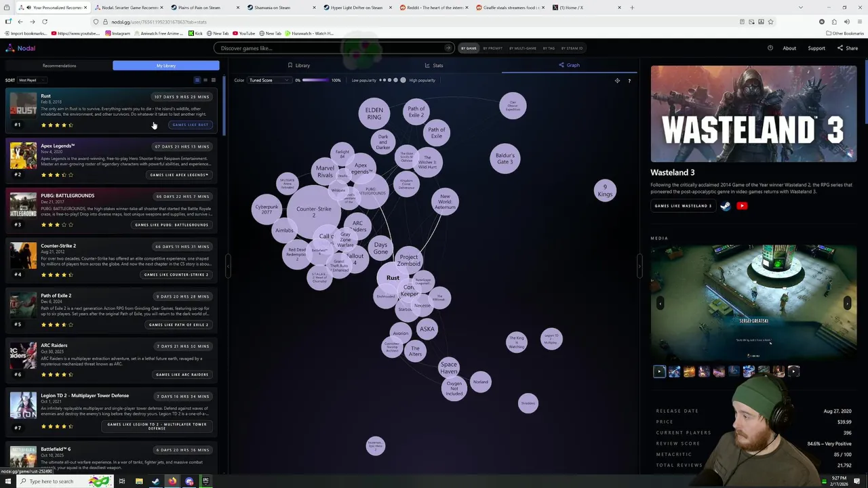
Task: Show the next media image
Action: point(847,304)
